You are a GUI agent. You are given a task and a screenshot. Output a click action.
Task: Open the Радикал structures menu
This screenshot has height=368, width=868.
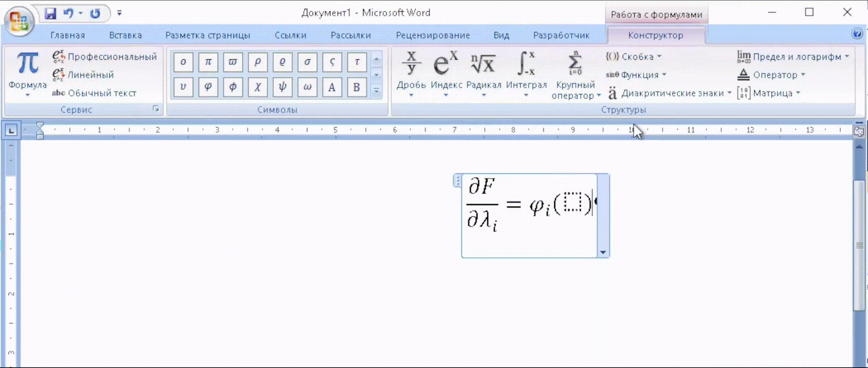[x=484, y=74]
